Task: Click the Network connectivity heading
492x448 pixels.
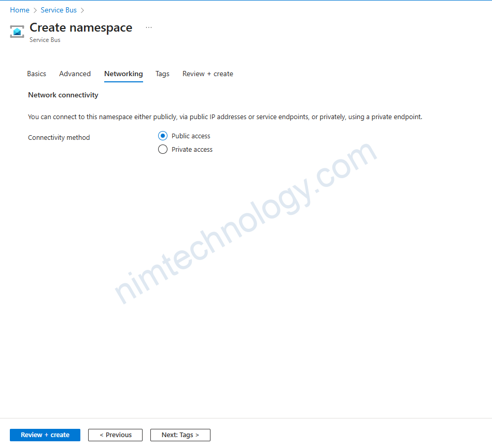Action: (63, 95)
